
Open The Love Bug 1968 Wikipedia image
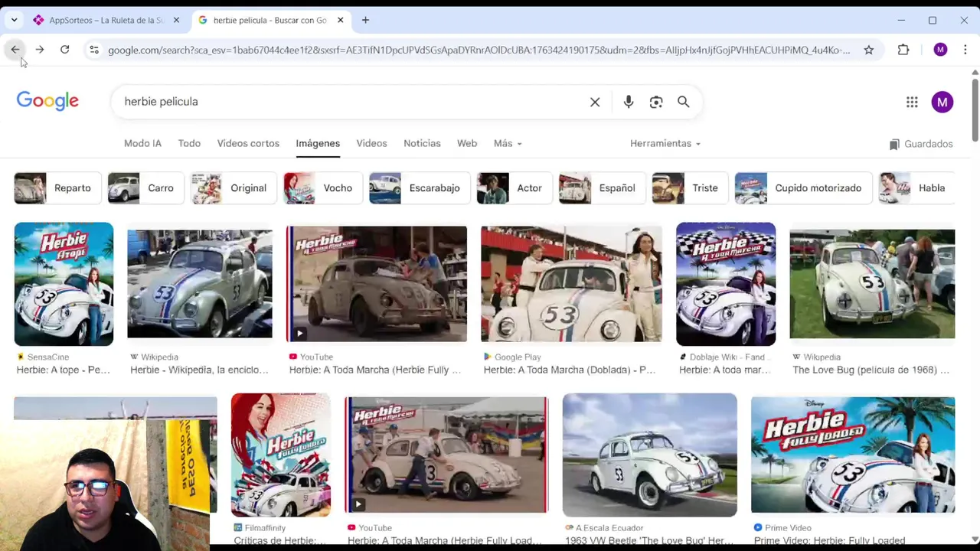coord(872,284)
